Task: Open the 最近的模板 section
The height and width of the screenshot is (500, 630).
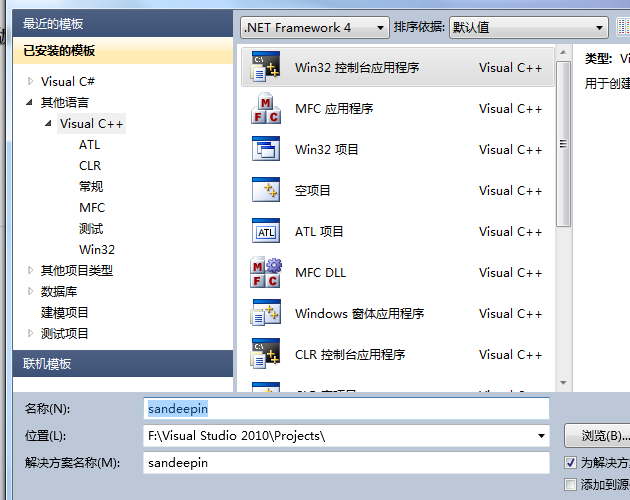Action: (54, 24)
